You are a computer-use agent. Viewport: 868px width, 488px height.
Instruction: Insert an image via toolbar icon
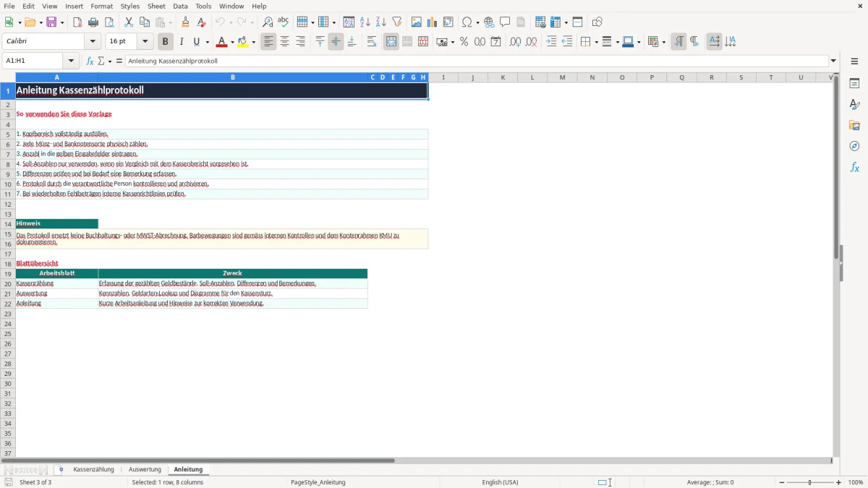coord(416,22)
